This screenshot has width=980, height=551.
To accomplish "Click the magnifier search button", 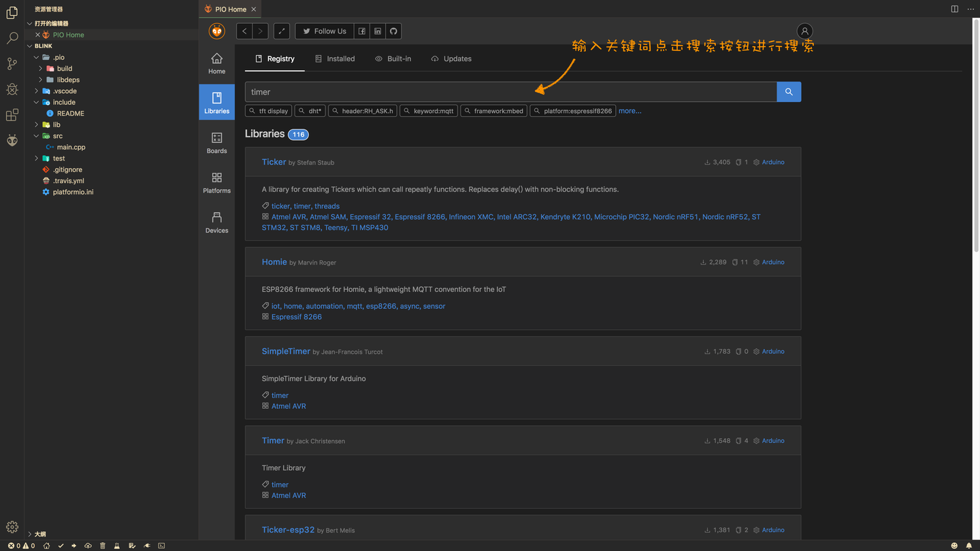I will [x=788, y=91].
